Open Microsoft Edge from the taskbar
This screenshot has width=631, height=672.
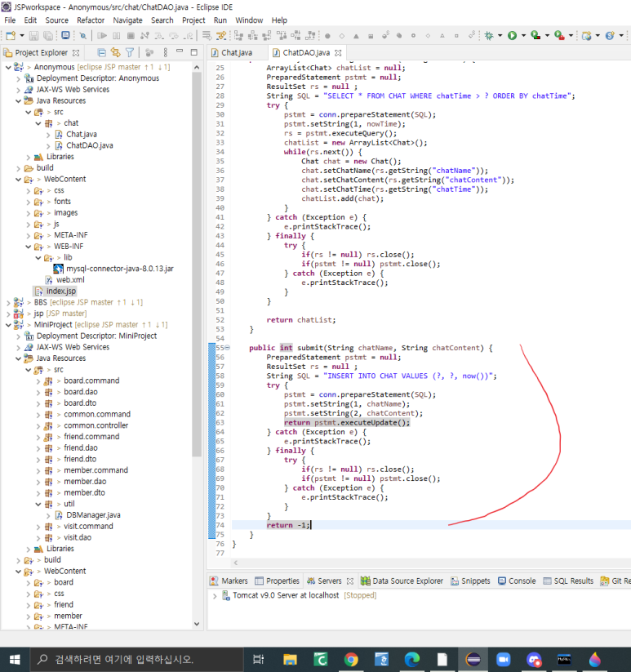point(412,660)
